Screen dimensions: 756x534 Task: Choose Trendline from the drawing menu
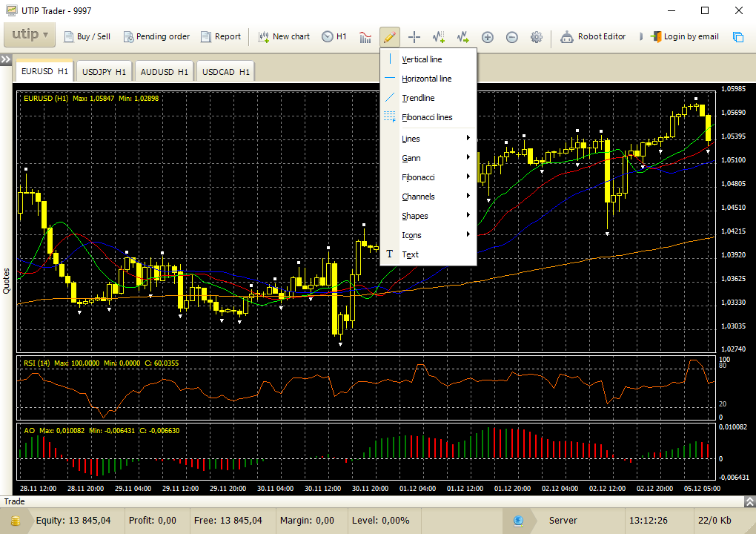pyautogui.click(x=428, y=98)
